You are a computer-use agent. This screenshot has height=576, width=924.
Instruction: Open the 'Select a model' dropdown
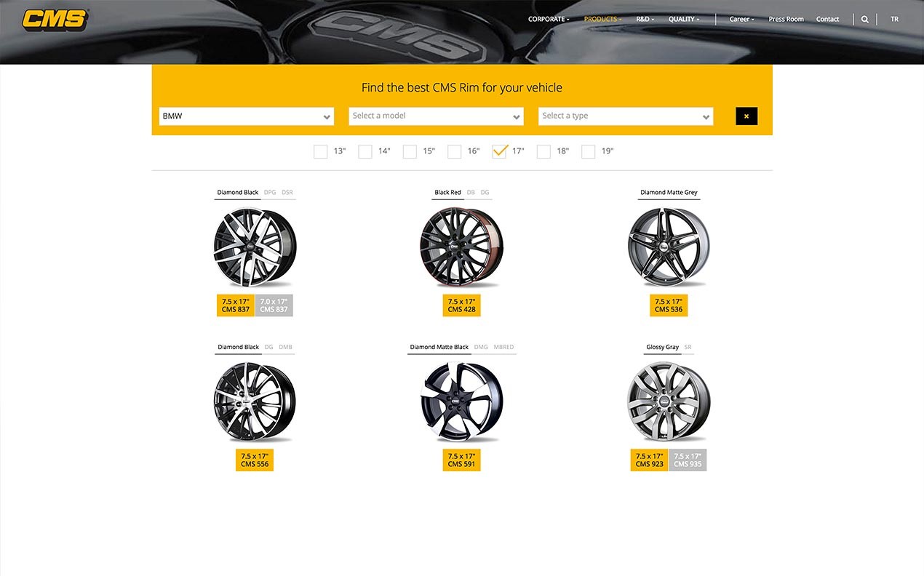[x=437, y=116]
